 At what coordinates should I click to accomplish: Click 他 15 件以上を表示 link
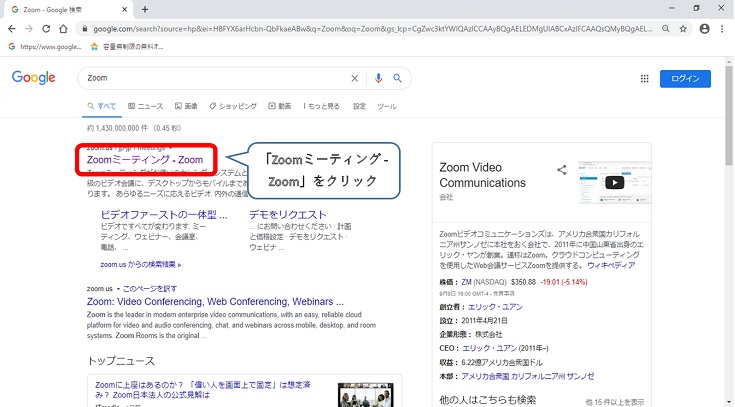coord(615,402)
